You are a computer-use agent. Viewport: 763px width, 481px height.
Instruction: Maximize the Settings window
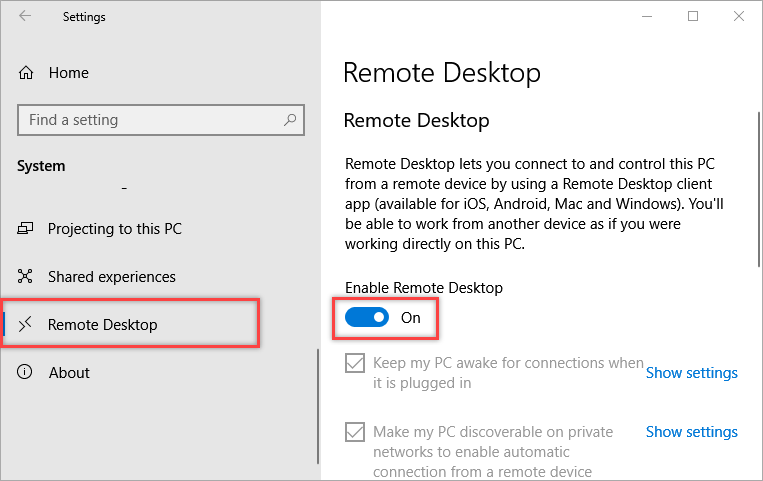pos(693,17)
